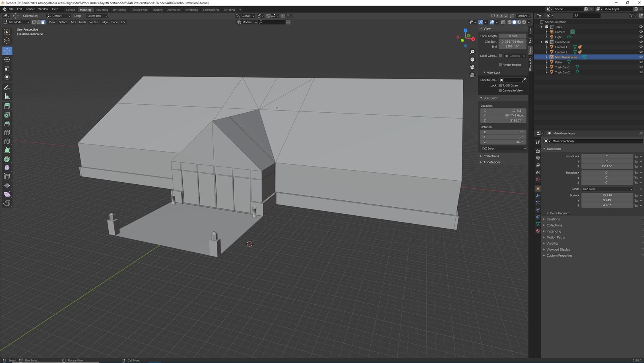Viewport: 644px width, 363px height.
Task: Expand the Relations section
Action: pyautogui.click(x=553, y=219)
